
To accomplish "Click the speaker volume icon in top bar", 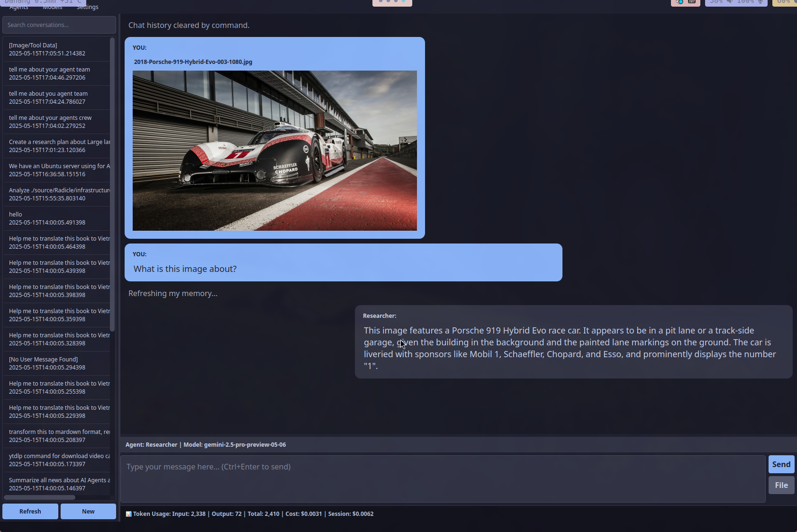I will click(x=730, y=1).
